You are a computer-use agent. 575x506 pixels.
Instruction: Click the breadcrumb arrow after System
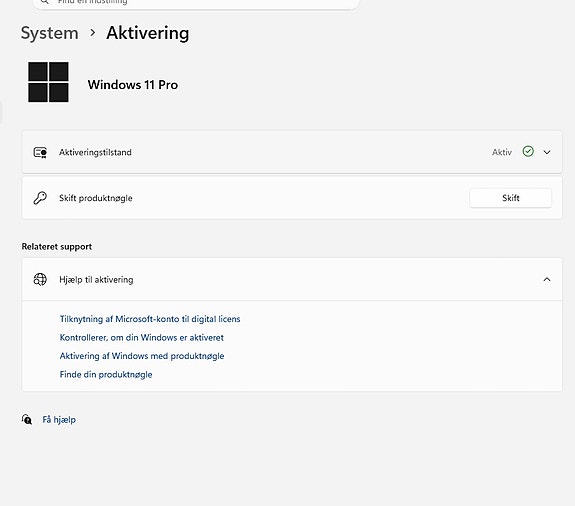tap(93, 33)
